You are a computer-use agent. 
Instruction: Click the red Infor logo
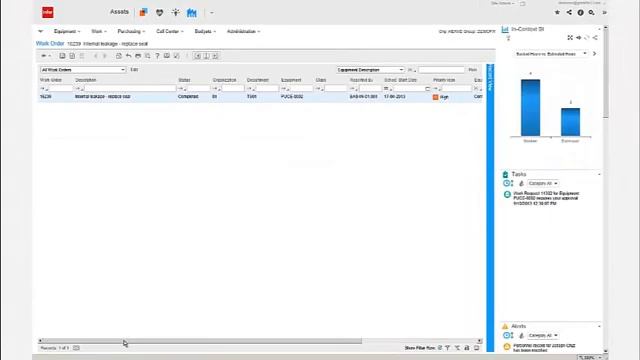point(48,12)
